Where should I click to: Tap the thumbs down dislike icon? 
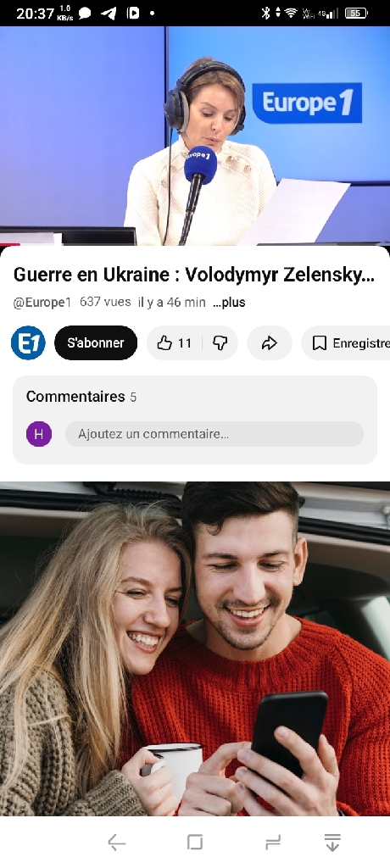pyautogui.click(x=220, y=343)
